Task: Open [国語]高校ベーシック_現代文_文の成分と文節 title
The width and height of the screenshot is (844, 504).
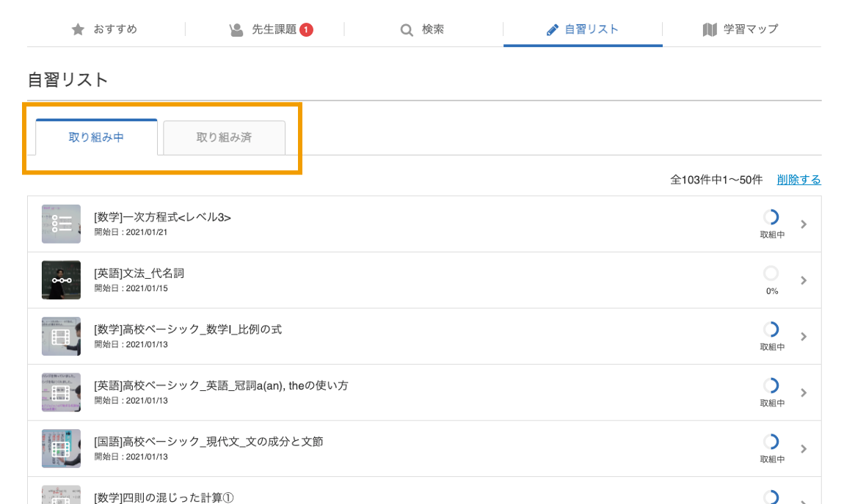Action: (209, 442)
